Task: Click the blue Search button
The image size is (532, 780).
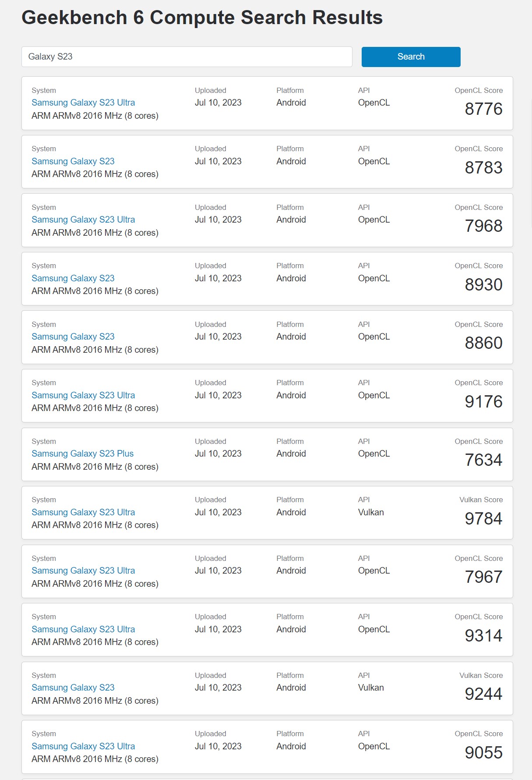Action: click(411, 57)
